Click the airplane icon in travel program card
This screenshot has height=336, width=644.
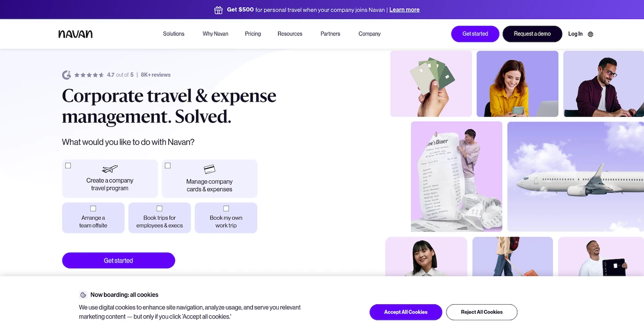(110, 169)
